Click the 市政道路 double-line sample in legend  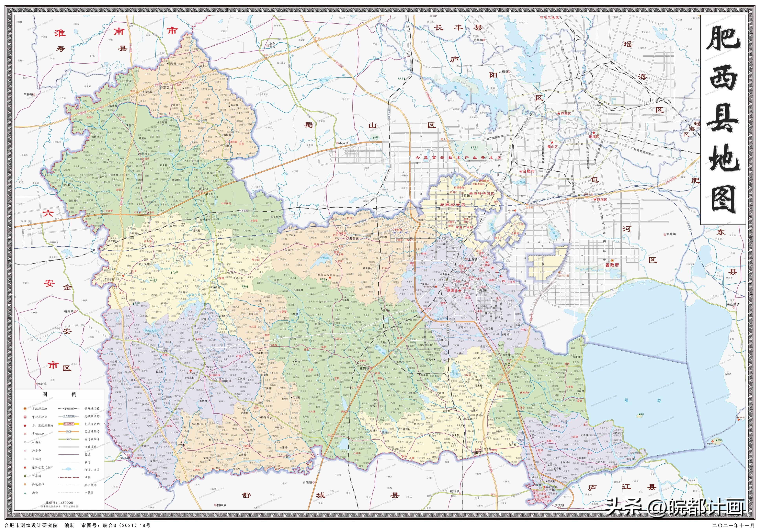point(69,447)
